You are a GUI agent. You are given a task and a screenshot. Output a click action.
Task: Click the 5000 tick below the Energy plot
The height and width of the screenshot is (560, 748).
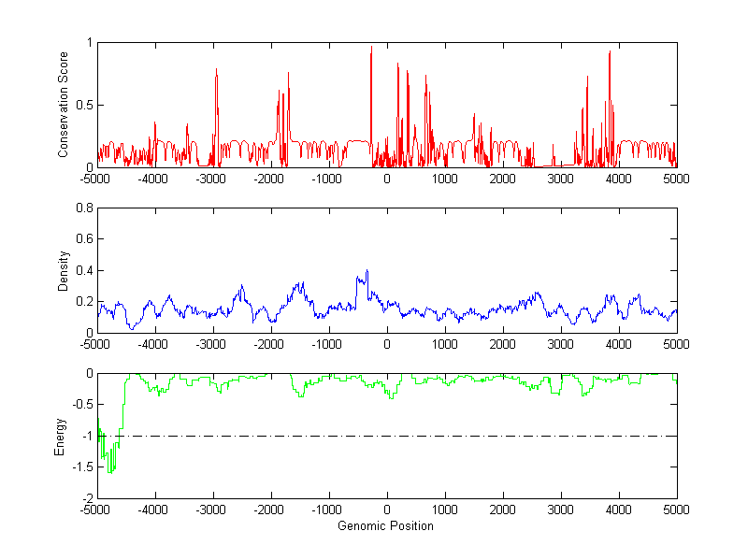pyautogui.click(x=676, y=510)
